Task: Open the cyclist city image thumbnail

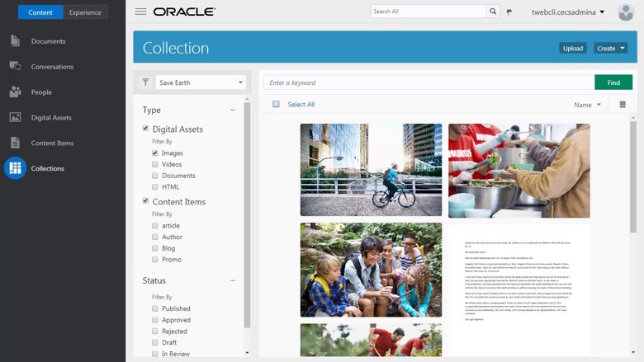Action: pos(371,170)
